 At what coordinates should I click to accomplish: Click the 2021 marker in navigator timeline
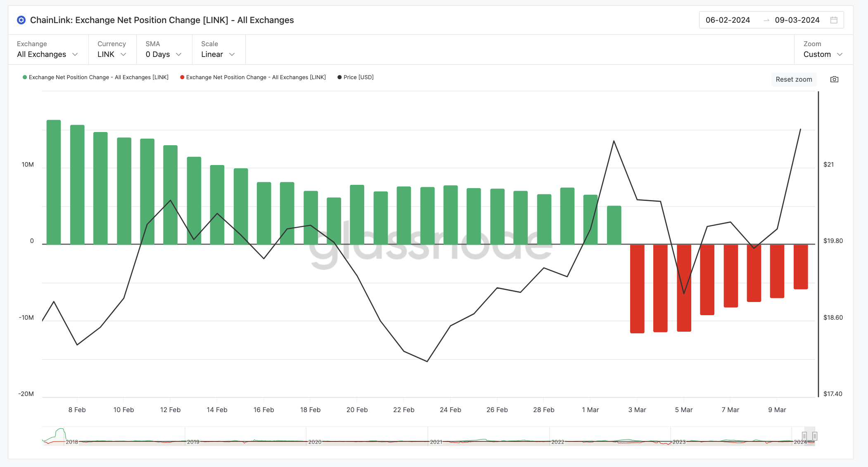[x=436, y=442]
